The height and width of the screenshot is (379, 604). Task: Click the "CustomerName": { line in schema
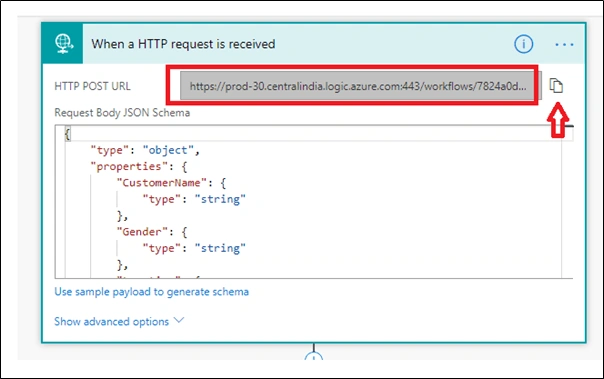pyautogui.click(x=171, y=183)
